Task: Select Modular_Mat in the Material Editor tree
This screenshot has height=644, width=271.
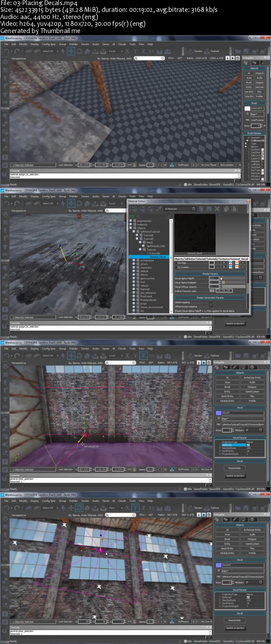Action: pyautogui.click(x=157, y=246)
